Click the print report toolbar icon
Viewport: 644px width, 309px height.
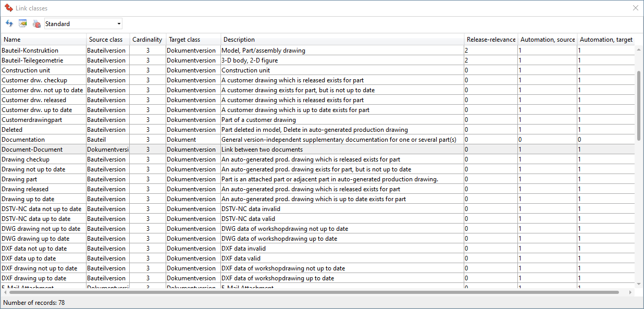tap(36, 23)
